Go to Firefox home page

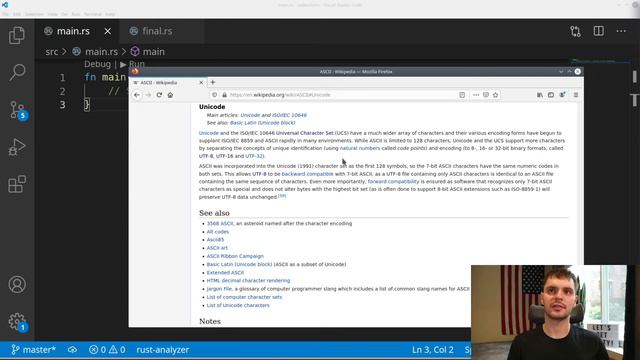[x=170, y=95]
